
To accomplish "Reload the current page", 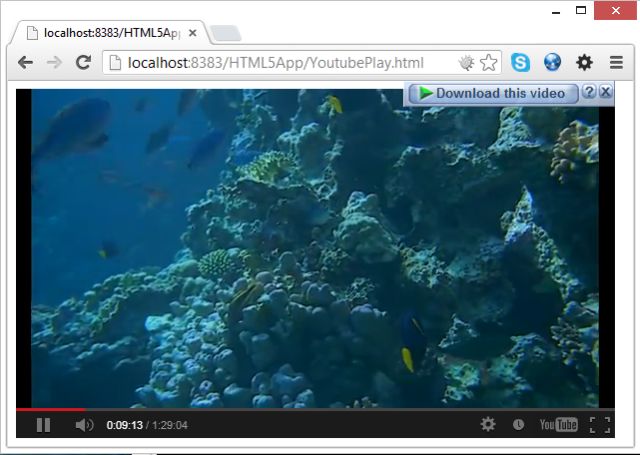I will point(84,62).
